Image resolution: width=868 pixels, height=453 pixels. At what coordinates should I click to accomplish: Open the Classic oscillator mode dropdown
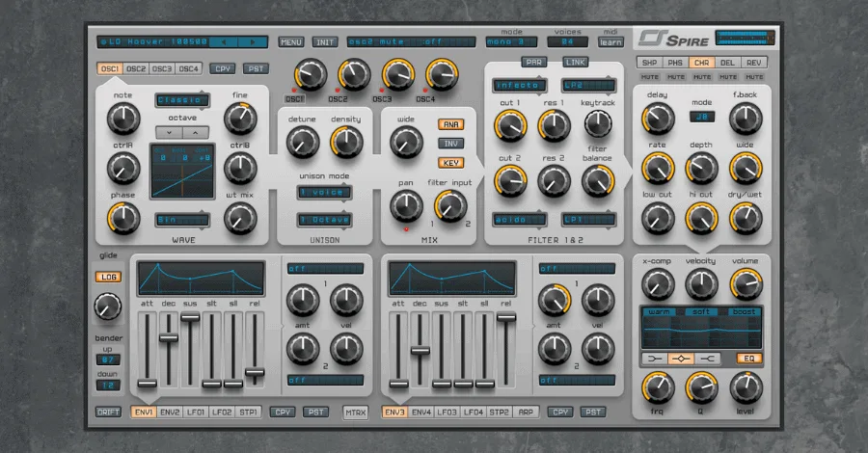pyautogui.click(x=182, y=100)
